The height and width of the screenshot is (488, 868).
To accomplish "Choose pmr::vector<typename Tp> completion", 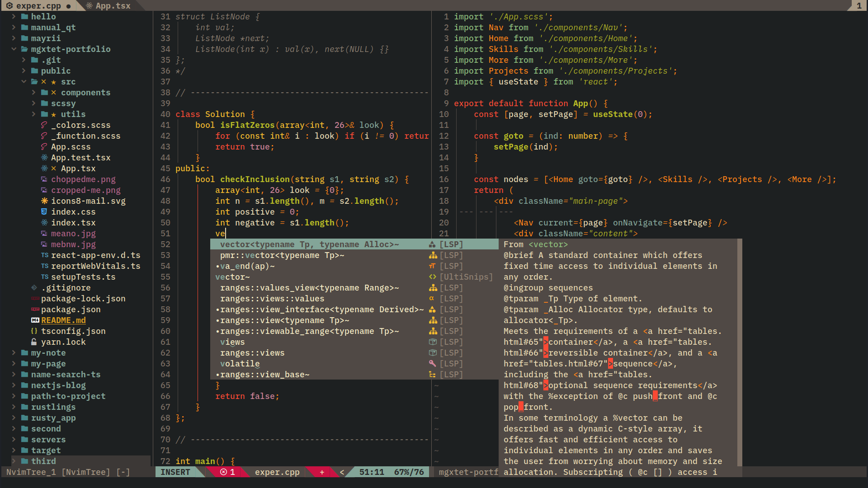I will [354, 255].
